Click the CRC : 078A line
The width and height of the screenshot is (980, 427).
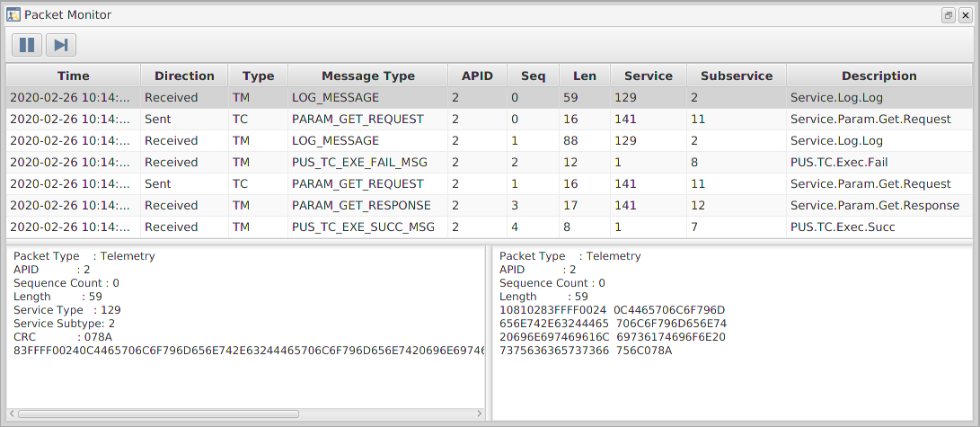click(x=61, y=337)
